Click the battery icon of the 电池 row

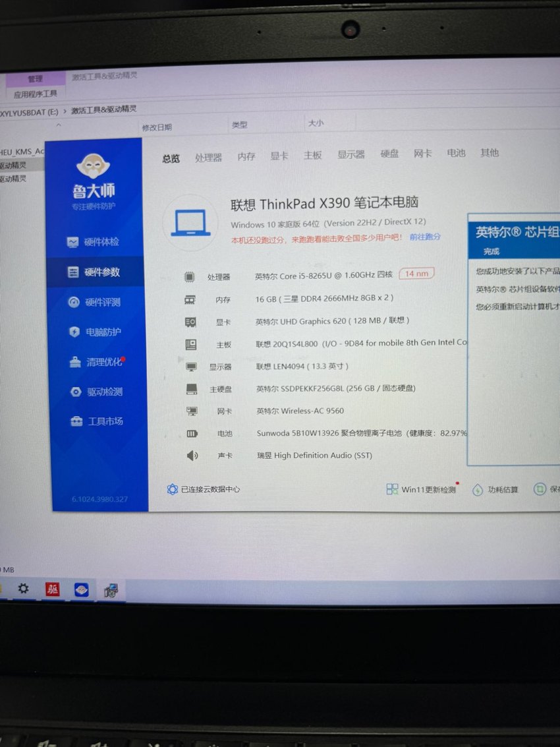pyautogui.click(x=192, y=434)
